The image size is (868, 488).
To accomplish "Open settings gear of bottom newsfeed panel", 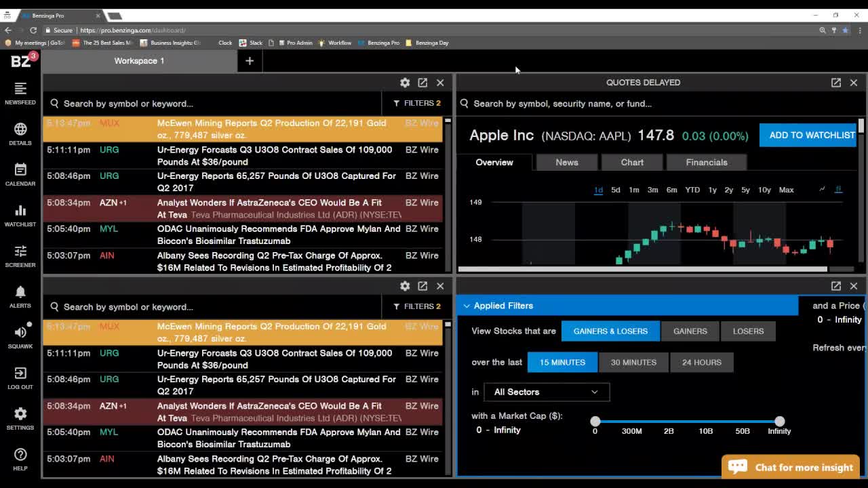I will (405, 286).
